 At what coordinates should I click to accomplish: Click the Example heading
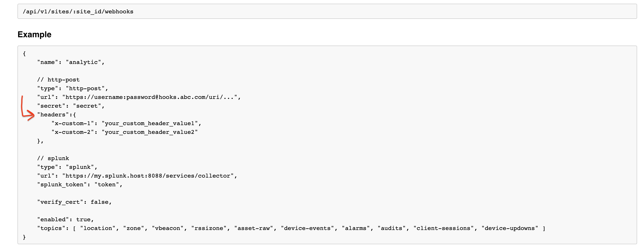(34, 34)
